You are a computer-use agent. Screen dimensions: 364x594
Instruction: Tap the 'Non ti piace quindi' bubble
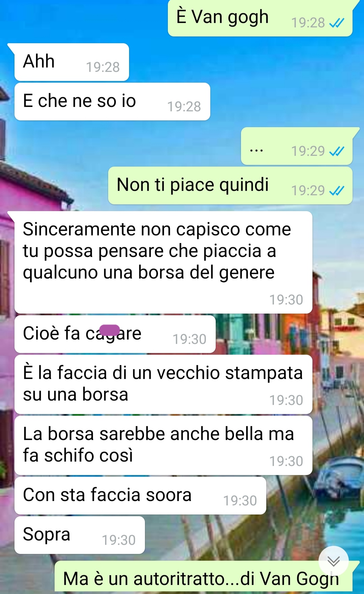[230, 185]
